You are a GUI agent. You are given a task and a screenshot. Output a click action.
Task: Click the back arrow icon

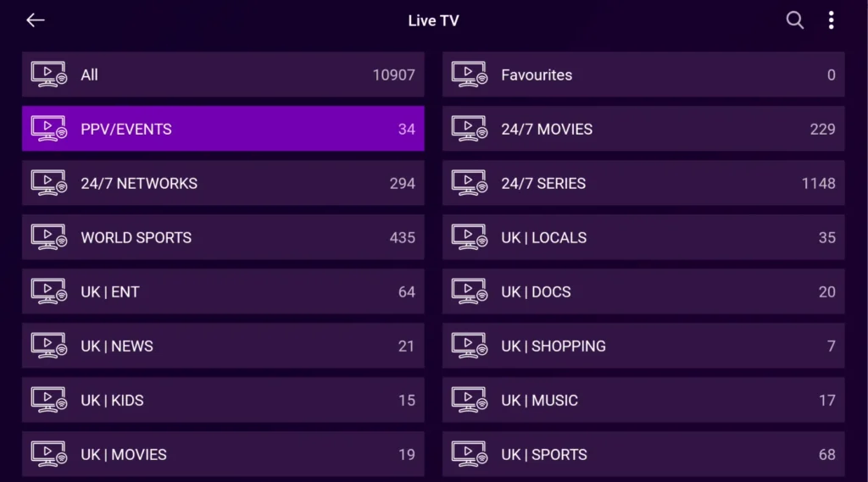(x=35, y=20)
